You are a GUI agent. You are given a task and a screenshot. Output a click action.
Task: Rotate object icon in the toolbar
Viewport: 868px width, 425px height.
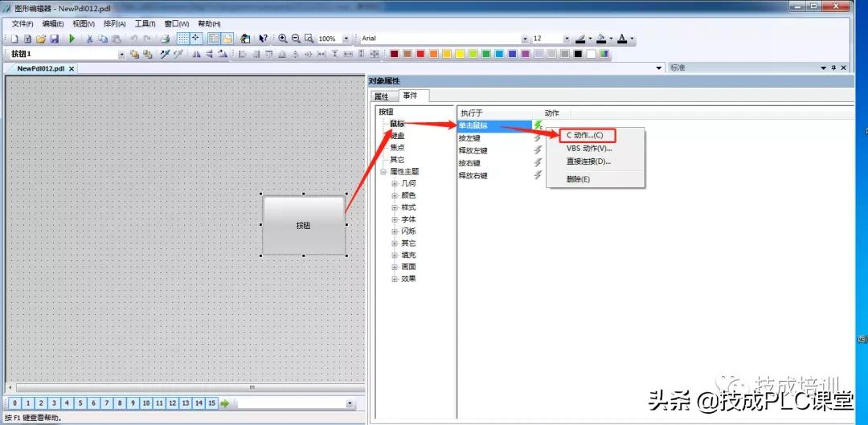(x=223, y=54)
